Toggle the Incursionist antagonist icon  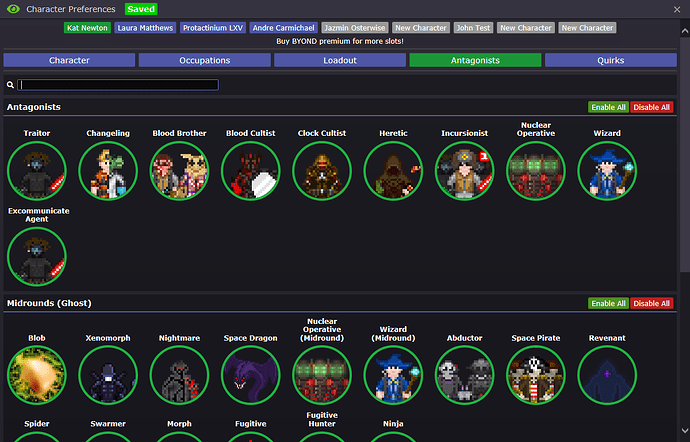[x=465, y=171]
